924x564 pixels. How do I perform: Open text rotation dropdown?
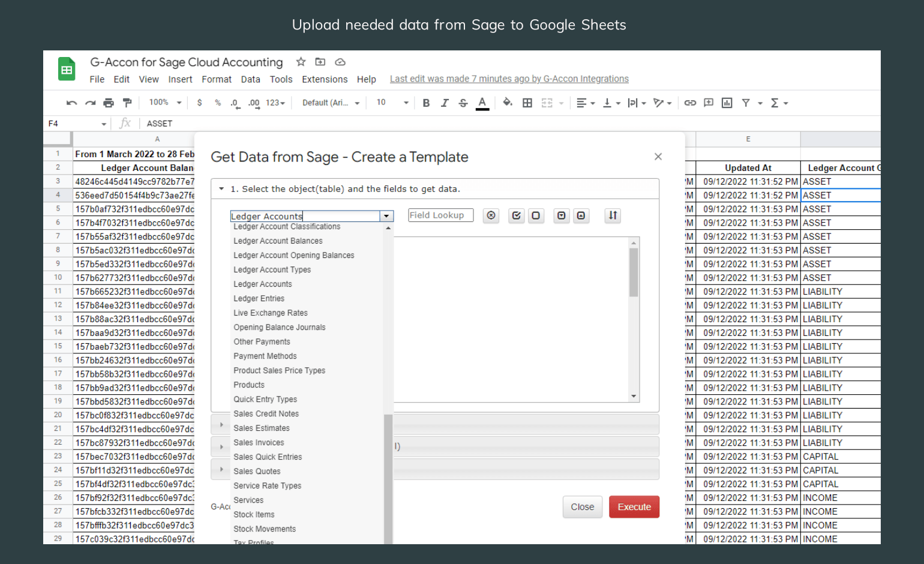662,103
